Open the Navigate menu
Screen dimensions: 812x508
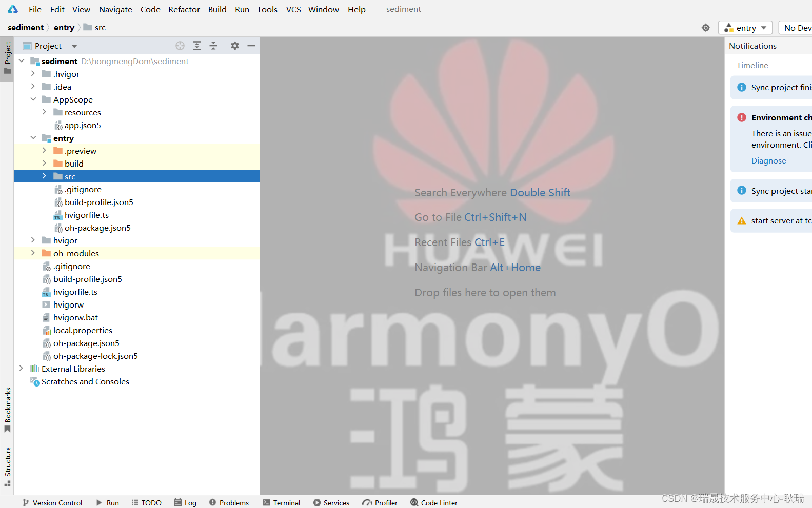point(115,9)
